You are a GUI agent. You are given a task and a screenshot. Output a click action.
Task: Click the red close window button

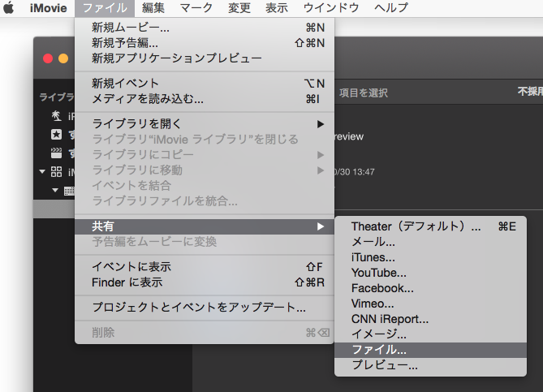point(48,58)
